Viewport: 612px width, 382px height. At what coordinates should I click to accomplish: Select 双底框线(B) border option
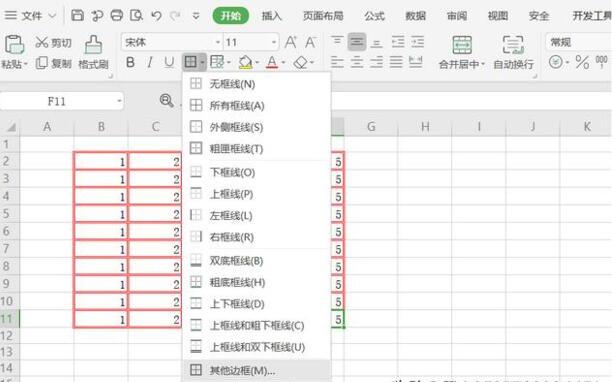[257, 261]
